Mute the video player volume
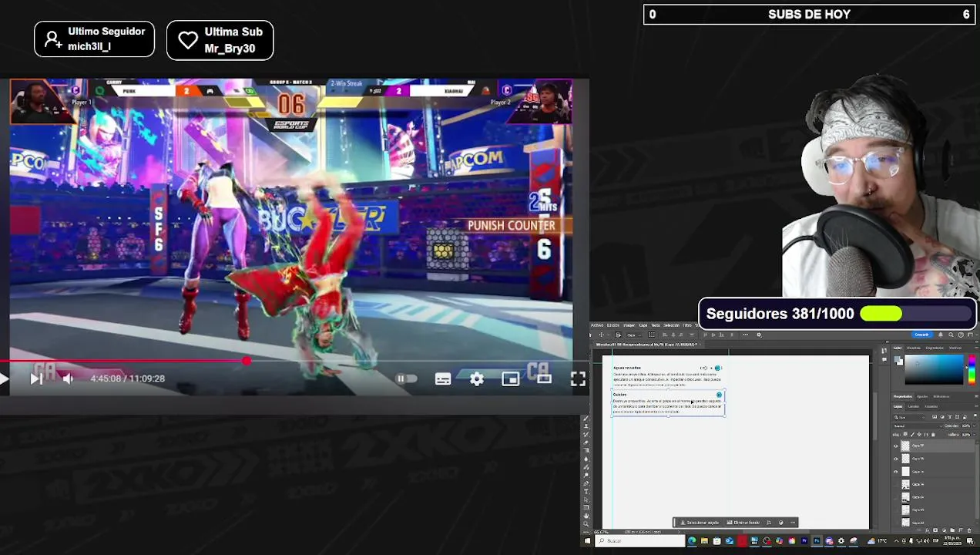 [x=68, y=378]
